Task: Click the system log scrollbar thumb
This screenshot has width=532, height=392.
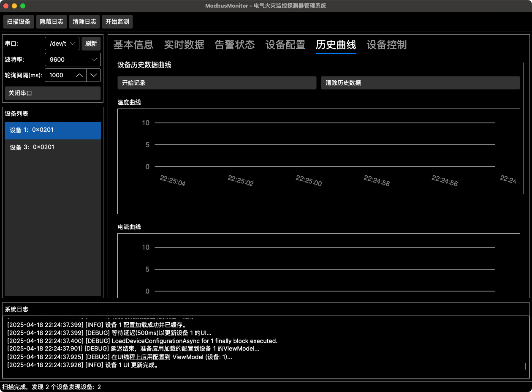Action: click(x=525, y=366)
